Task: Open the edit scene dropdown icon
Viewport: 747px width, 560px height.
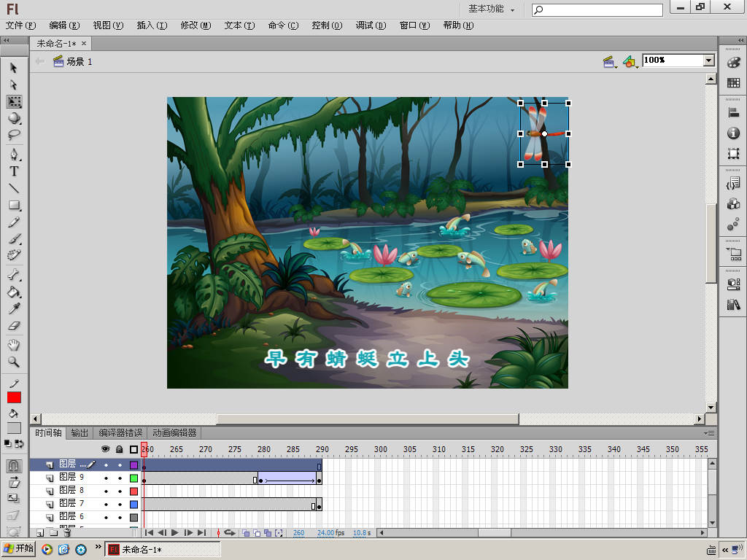Action: tap(610, 62)
